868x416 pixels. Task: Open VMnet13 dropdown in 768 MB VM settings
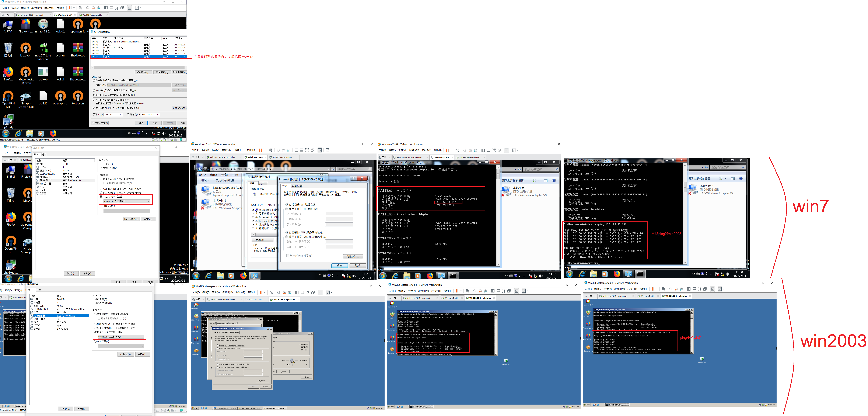[x=121, y=336]
